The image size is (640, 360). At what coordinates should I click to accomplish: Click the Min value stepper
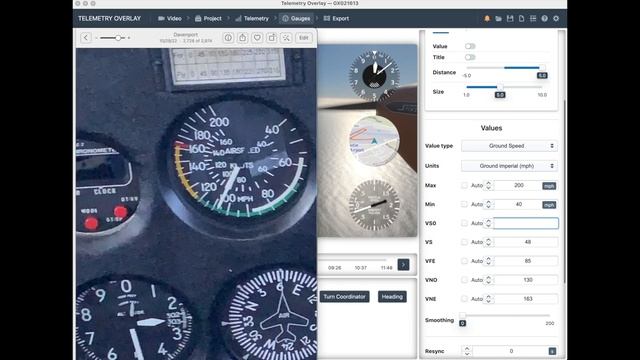(x=489, y=204)
